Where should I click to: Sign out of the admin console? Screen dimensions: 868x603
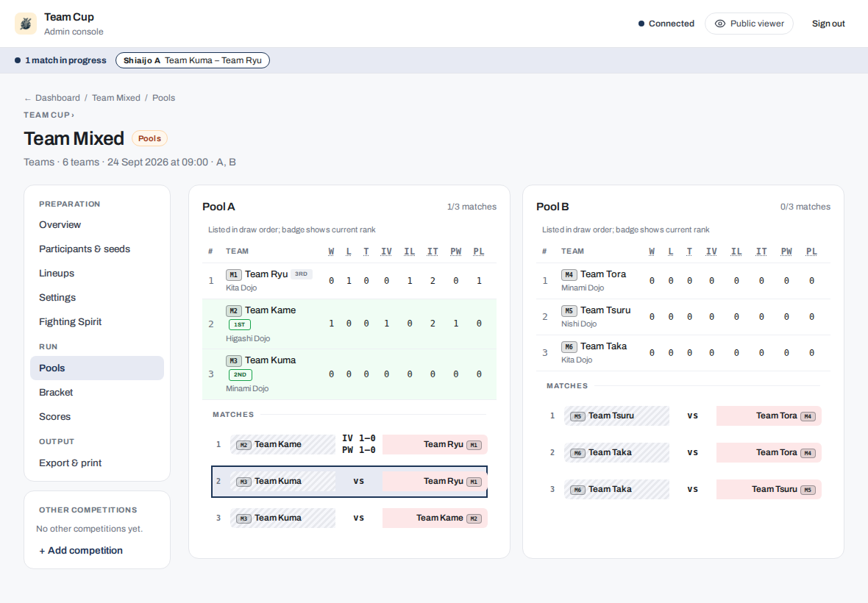(828, 24)
